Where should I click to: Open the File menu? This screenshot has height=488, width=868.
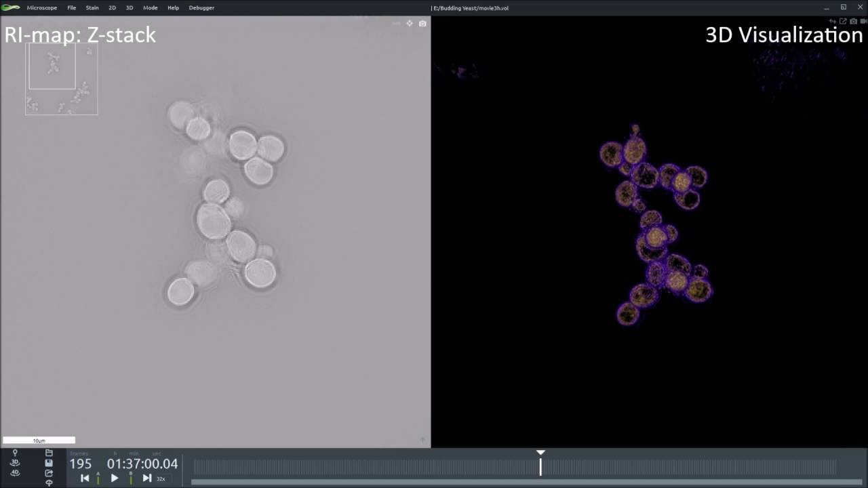pos(71,8)
